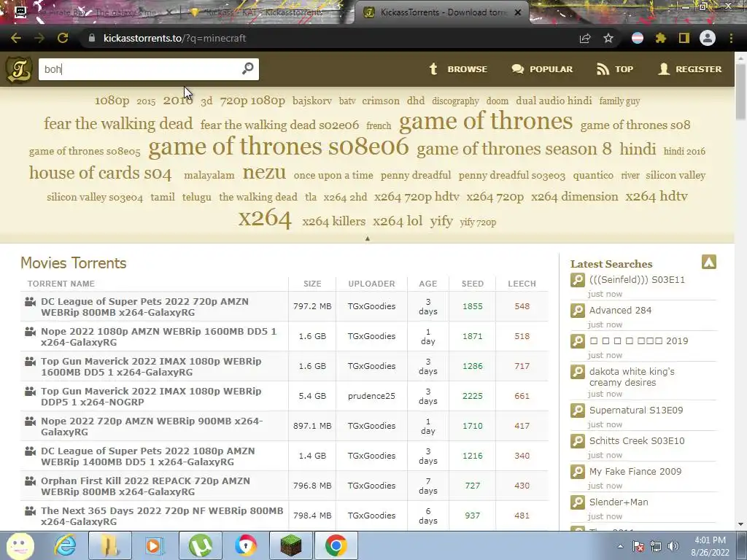Click the scroll-to-top arrow icon near Latest Searches
747x560 pixels.
point(709,262)
